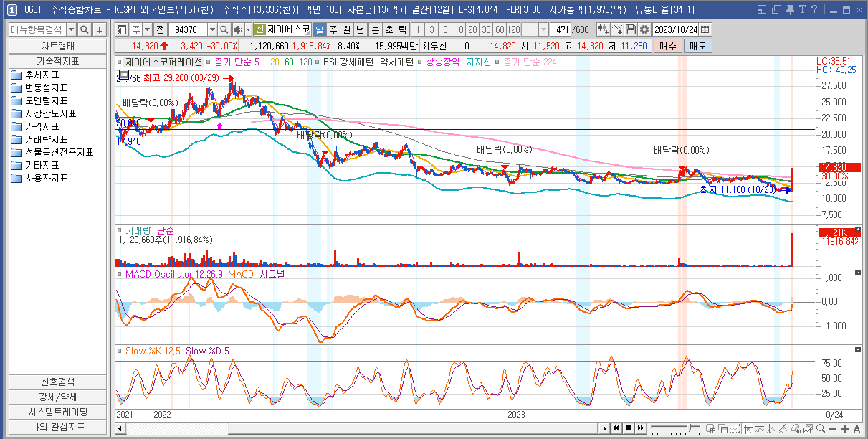The height and width of the screenshot is (439, 868).
Task: Click the close box on Slow stochastic panel
Action: 858,350
